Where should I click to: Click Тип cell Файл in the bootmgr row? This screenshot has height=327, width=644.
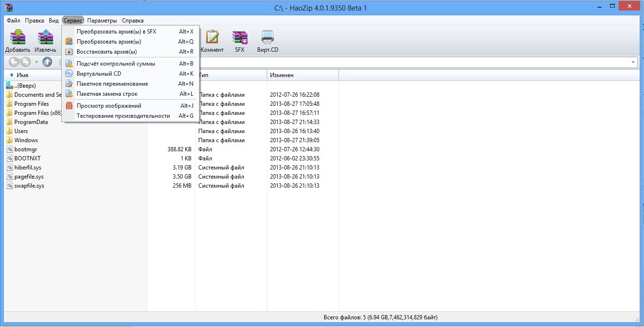[205, 149]
